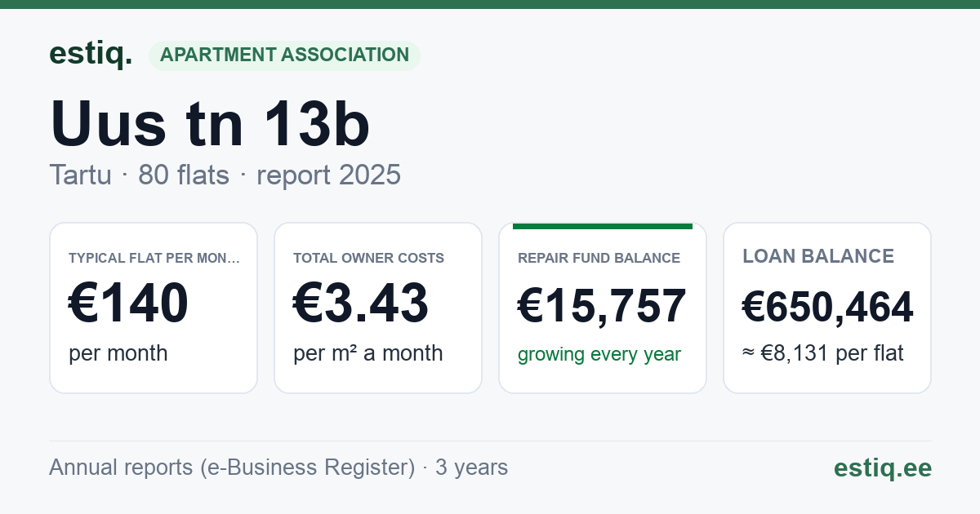Click 'per m² a month' caption
Image resolution: width=980 pixels, height=514 pixels.
click(368, 353)
